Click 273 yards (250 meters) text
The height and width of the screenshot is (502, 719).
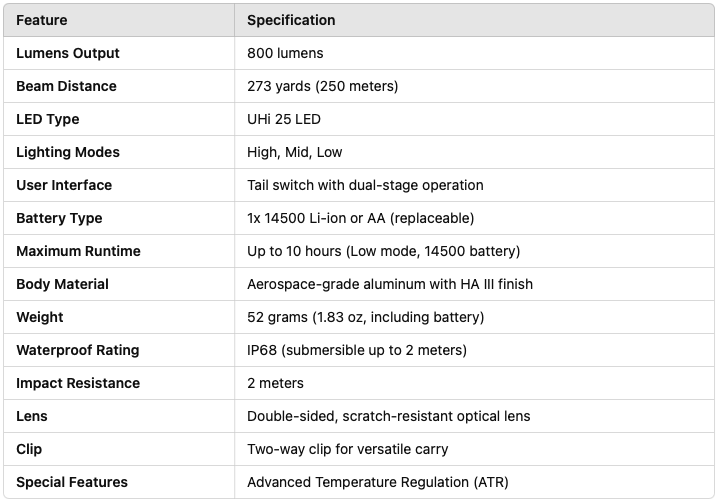click(323, 86)
